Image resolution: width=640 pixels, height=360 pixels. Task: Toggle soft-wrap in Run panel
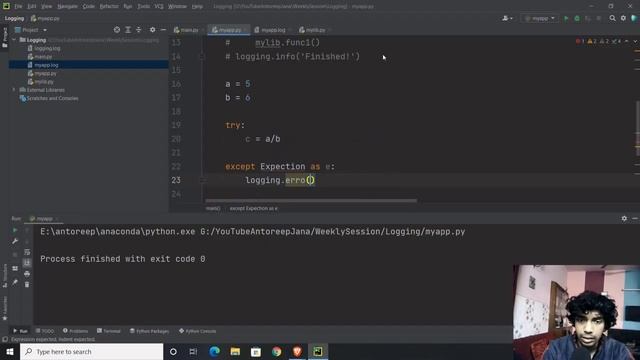click(x=27, y=252)
